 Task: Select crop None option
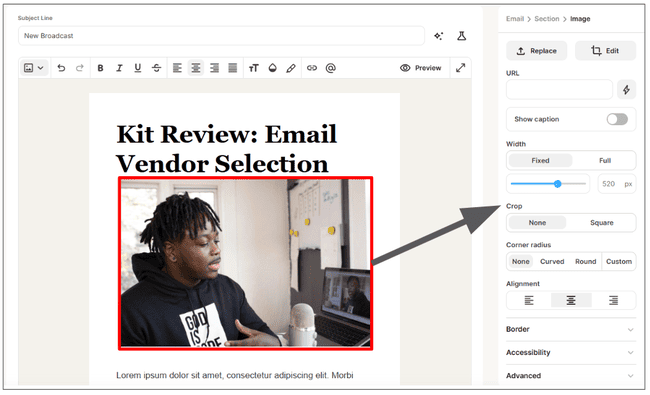coord(537,223)
